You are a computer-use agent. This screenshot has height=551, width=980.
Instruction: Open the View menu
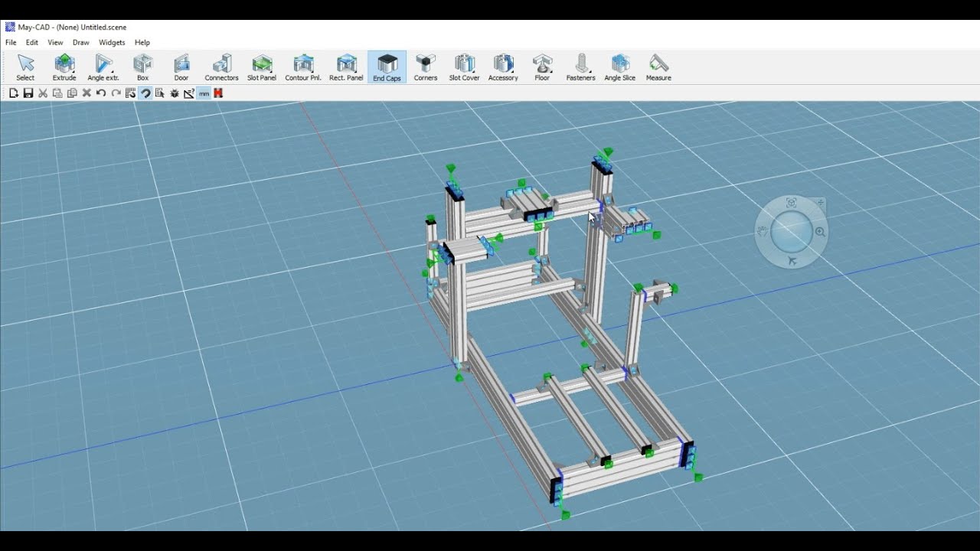click(x=55, y=43)
